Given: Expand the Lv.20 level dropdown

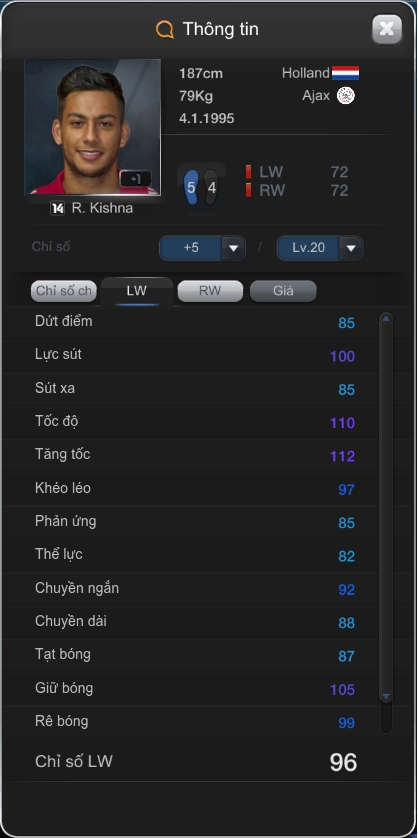Looking at the screenshot, I should 320,248.
